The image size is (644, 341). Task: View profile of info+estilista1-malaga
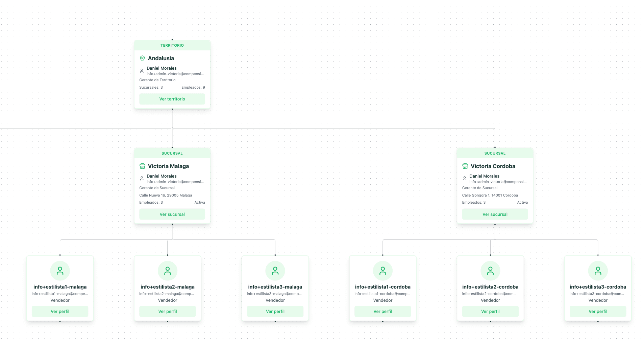[x=60, y=312]
